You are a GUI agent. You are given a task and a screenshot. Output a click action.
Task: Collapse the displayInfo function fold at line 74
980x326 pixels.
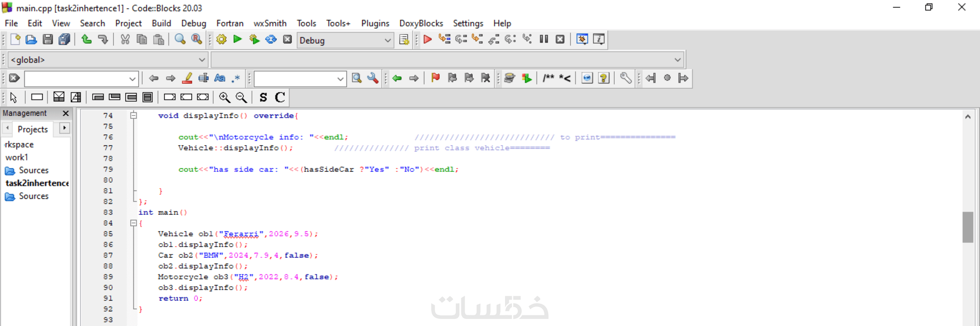134,115
